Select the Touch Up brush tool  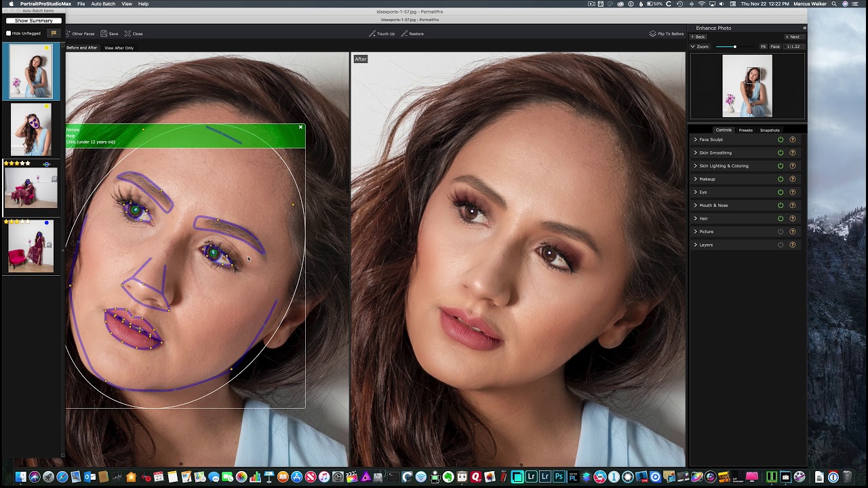point(372,33)
